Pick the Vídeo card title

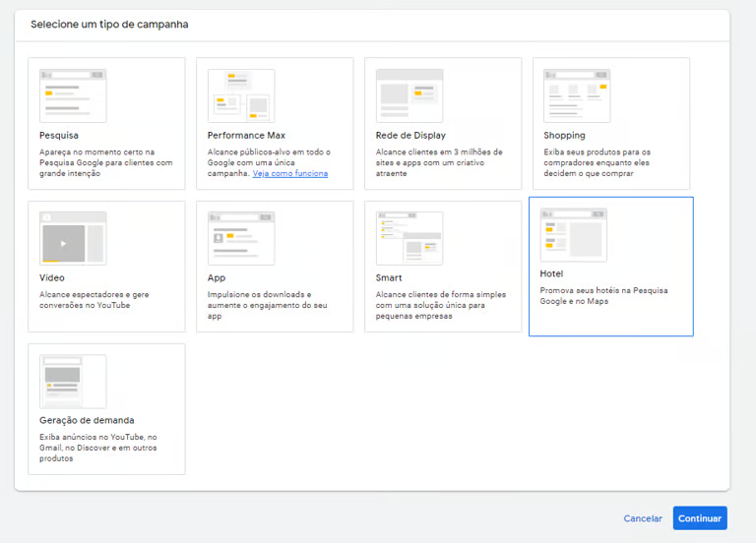tap(52, 277)
